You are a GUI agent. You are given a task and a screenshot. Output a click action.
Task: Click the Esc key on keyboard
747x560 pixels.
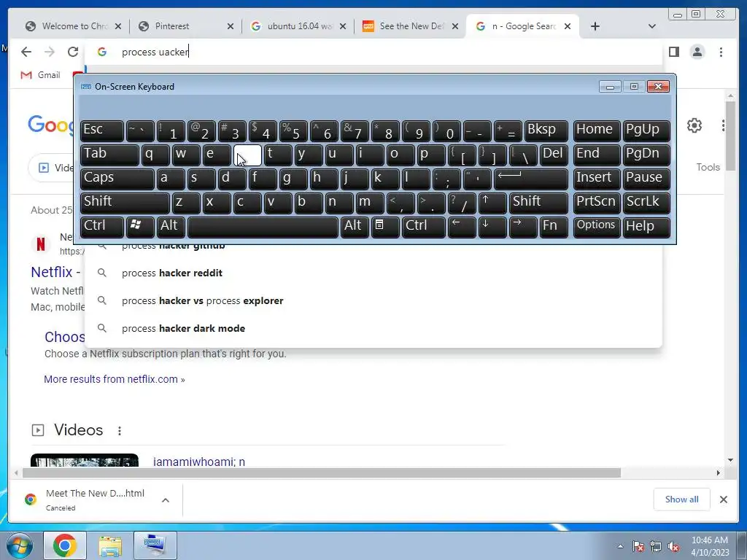point(102,131)
